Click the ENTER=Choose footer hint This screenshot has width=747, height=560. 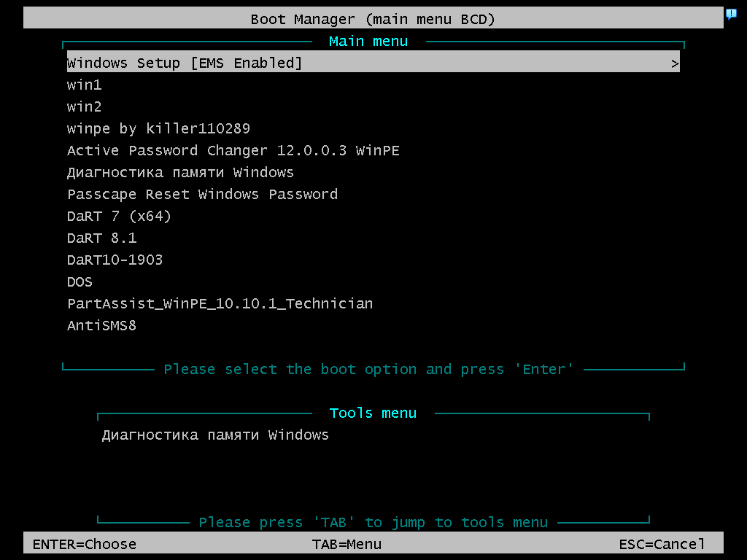point(85,544)
